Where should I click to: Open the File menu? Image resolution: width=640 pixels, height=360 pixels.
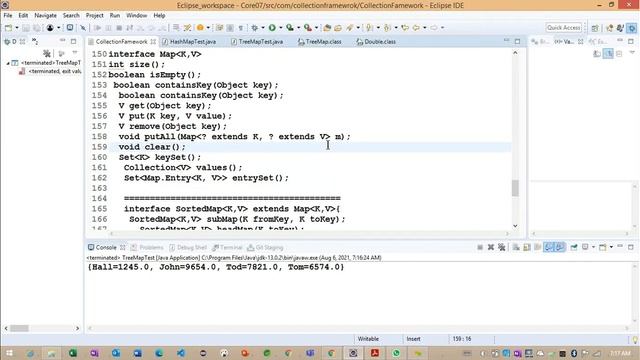(x=8, y=15)
